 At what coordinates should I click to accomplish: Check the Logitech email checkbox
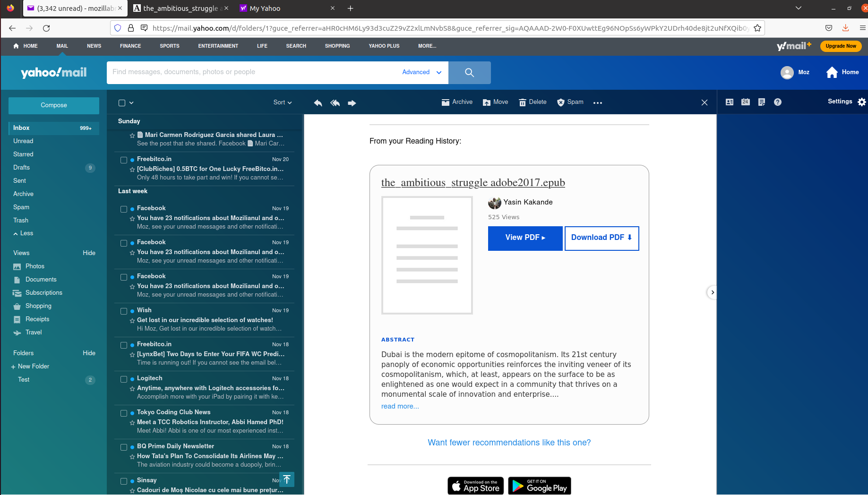pyautogui.click(x=124, y=379)
